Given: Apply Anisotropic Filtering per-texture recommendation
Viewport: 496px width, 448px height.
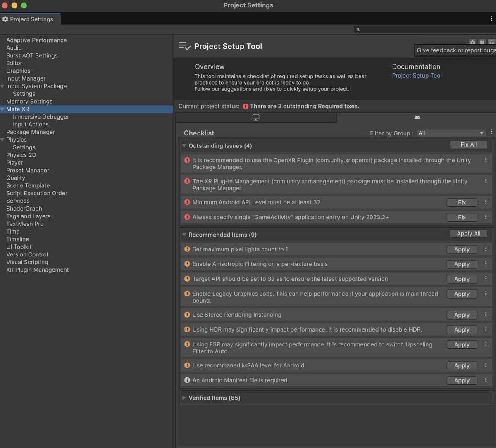Looking at the screenshot, I should (462, 264).
